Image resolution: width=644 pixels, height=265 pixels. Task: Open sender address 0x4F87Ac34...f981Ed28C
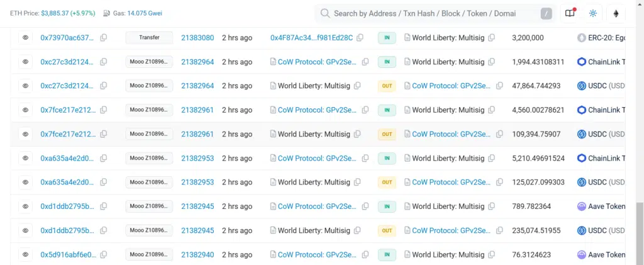tap(311, 38)
